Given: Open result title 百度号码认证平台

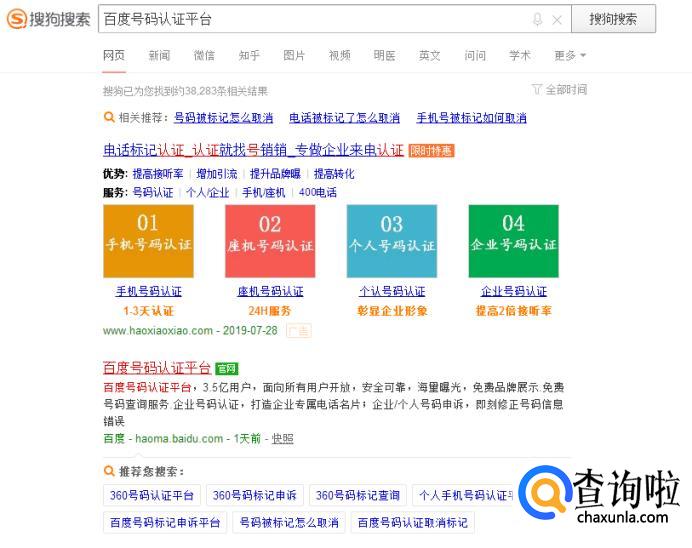Looking at the screenshot, I should coord(157,368).
